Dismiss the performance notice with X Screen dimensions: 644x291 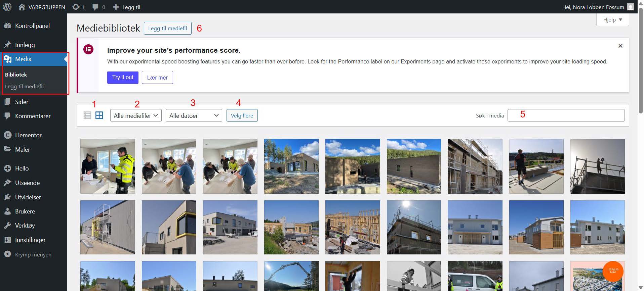620,46
